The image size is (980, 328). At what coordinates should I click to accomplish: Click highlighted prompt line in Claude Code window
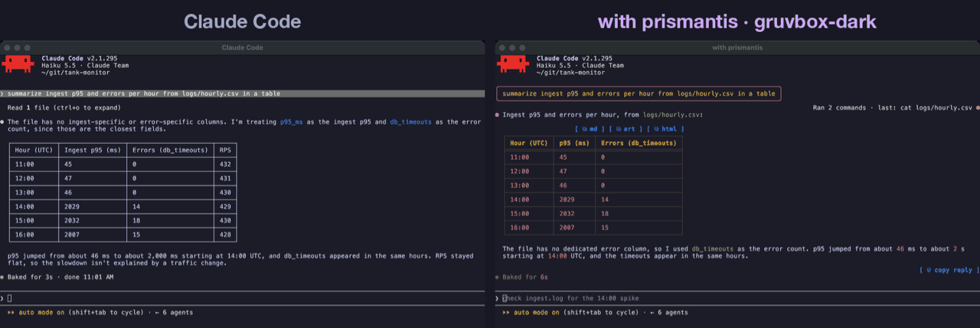click(242, 94)
